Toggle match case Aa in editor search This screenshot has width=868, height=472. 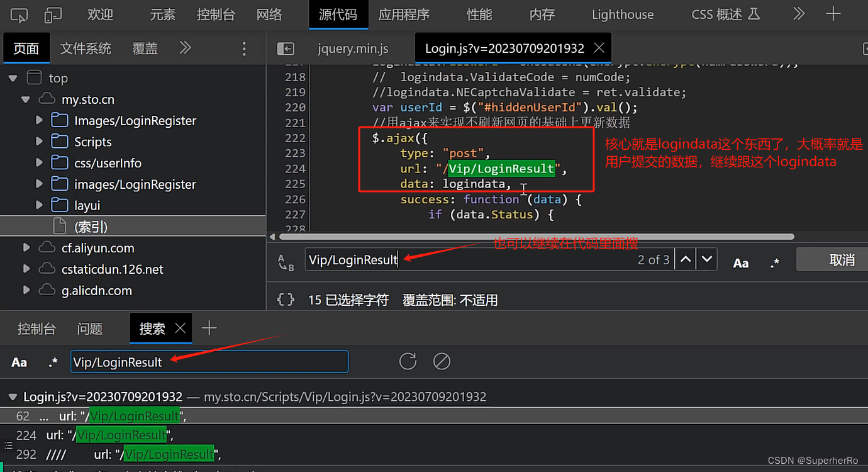click(x=740, y=262)
